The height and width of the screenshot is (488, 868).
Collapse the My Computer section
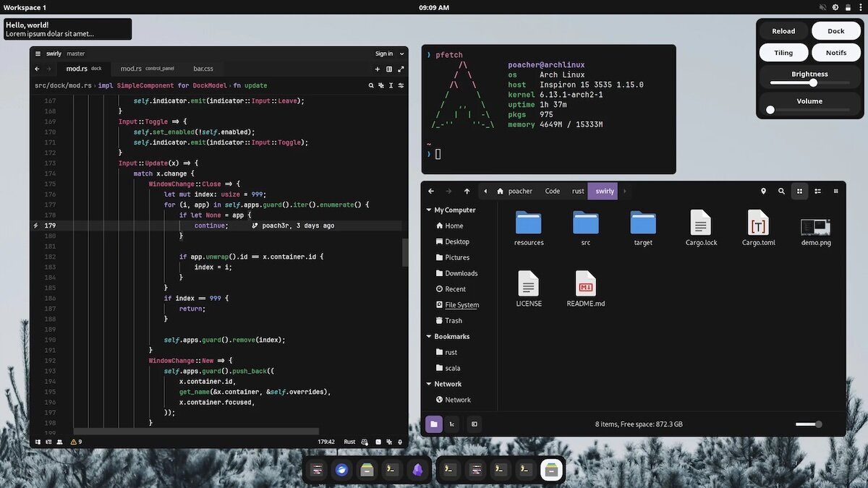[x=428, y=210]
